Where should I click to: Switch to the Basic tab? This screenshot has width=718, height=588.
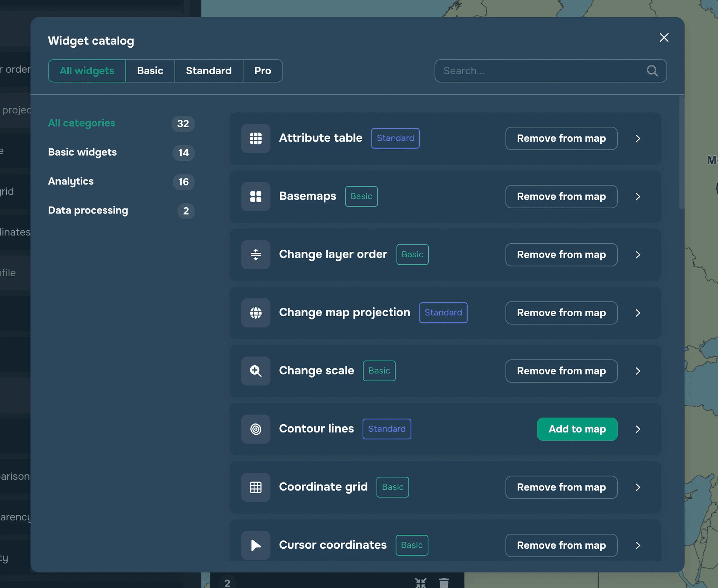point(150,71)
